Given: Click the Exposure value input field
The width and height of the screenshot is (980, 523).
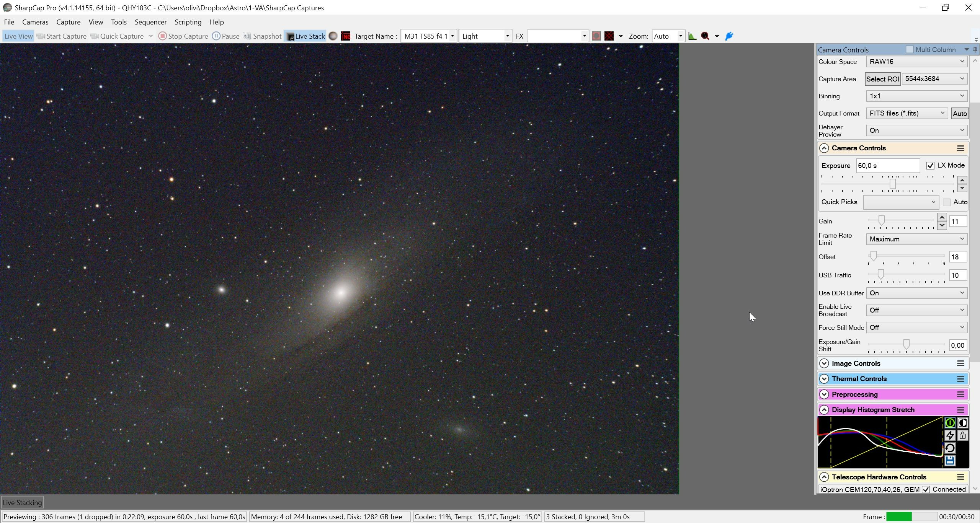Looking at the screenshot, I should (888, 166).
